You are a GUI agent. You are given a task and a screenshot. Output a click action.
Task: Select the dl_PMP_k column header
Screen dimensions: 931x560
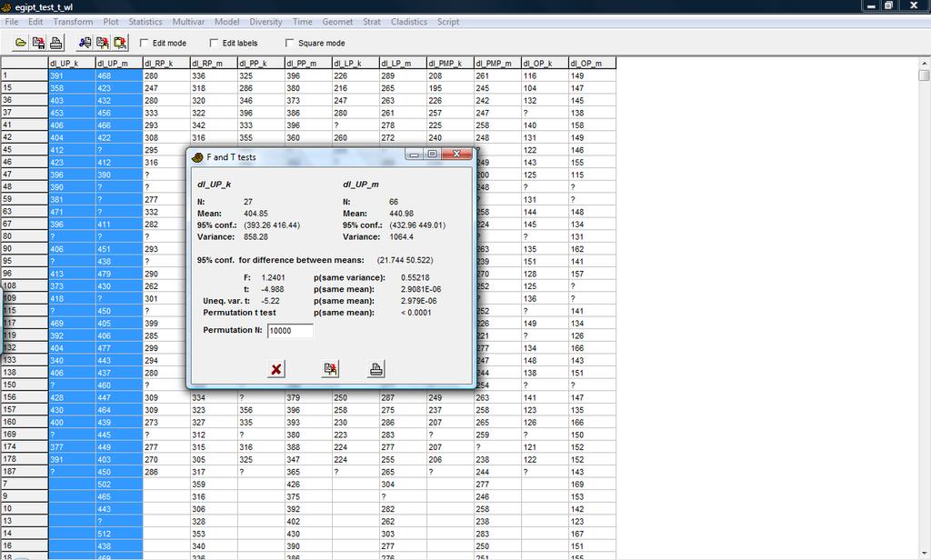[x=451, y=63]
